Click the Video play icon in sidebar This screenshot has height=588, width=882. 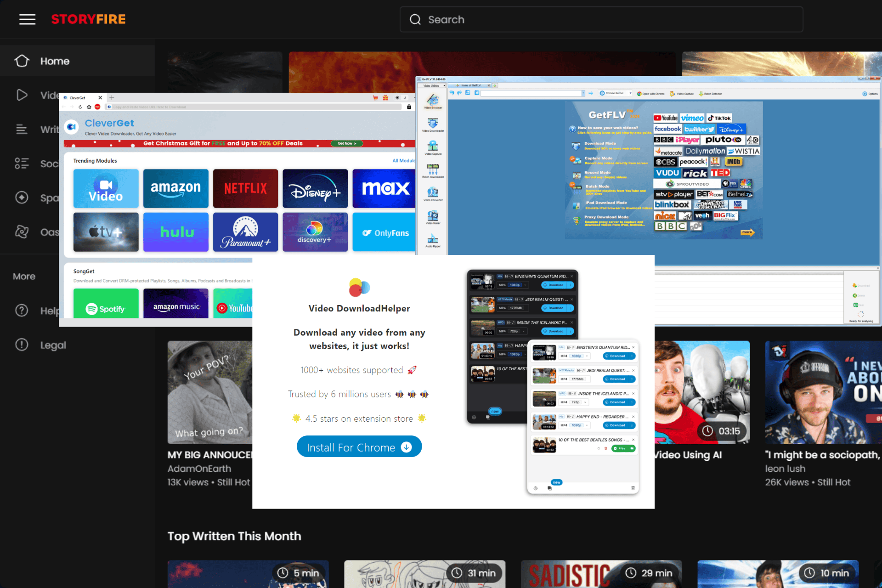tap(22, 95)
